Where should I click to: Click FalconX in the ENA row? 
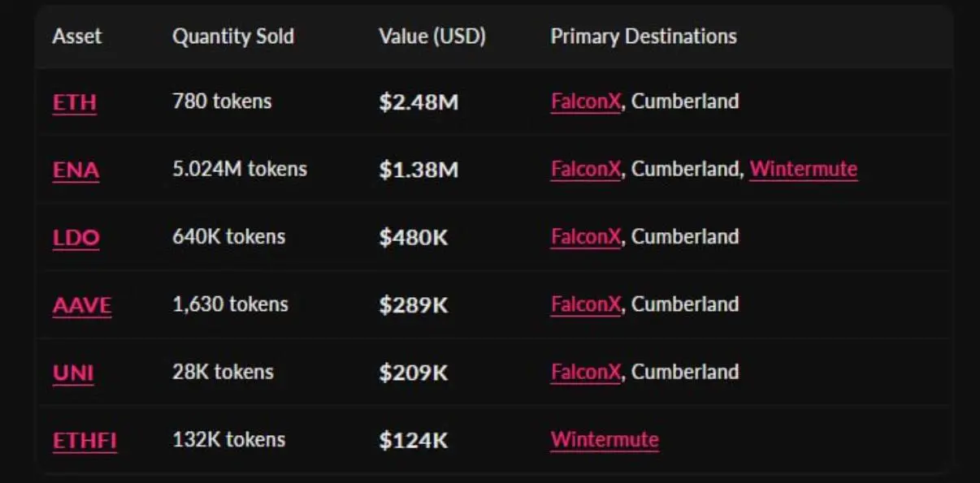click(x=585, y=169)
